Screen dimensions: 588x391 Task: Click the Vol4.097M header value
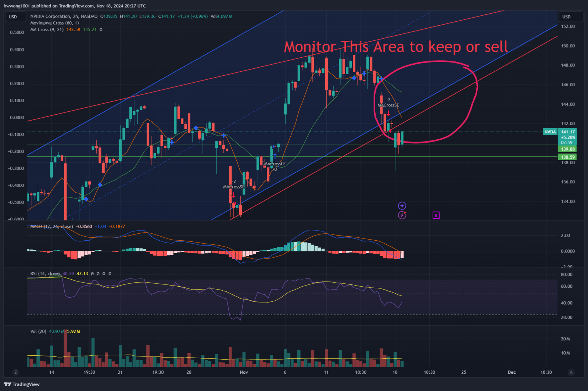tap(221, 16)
